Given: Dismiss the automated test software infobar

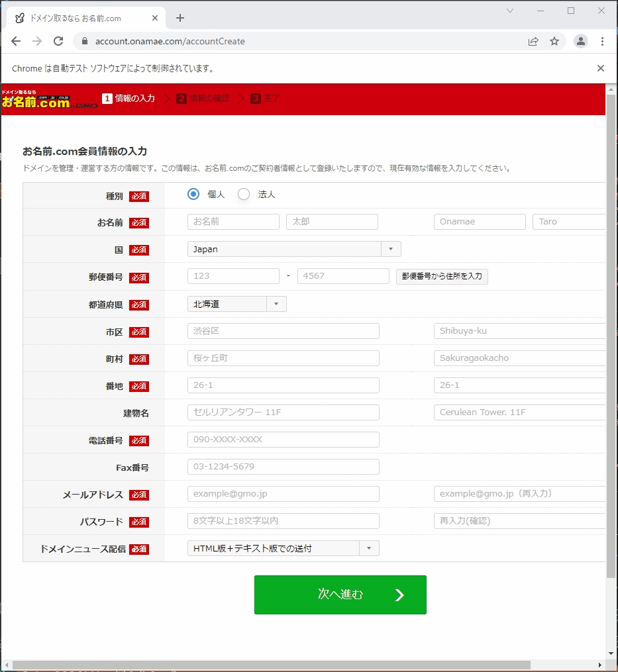Looking at the screenshot, I should pyautogui.click(x=600, y=68).
